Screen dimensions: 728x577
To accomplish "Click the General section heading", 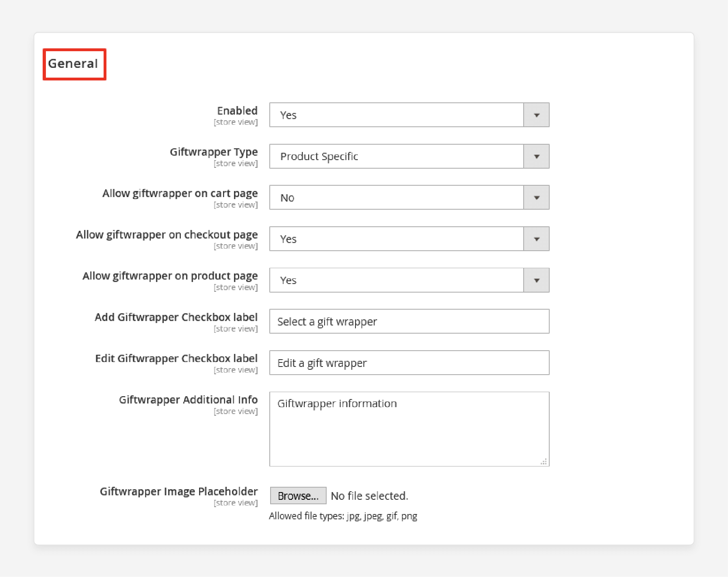I will click(73, 64).
